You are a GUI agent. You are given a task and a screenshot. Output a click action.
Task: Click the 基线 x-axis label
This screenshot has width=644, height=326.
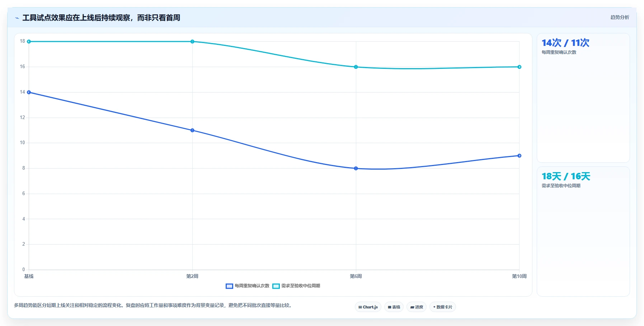point(29,276)
